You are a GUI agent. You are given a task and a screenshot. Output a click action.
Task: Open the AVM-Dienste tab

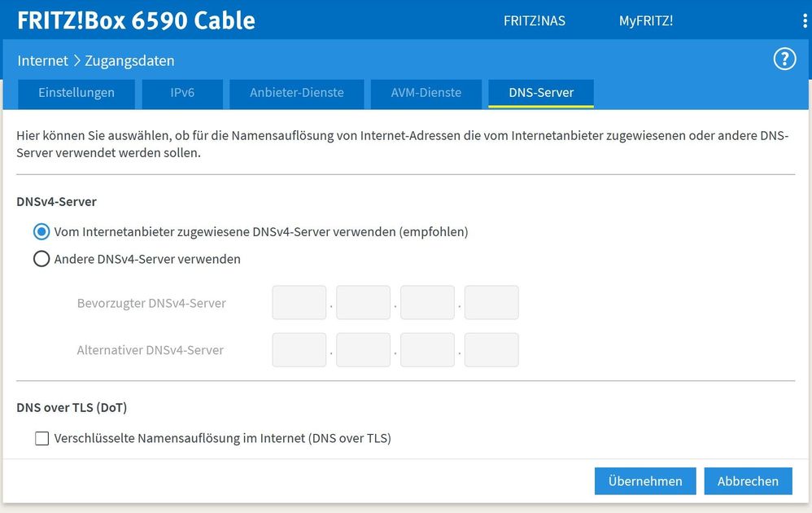(x=426, y=94)
